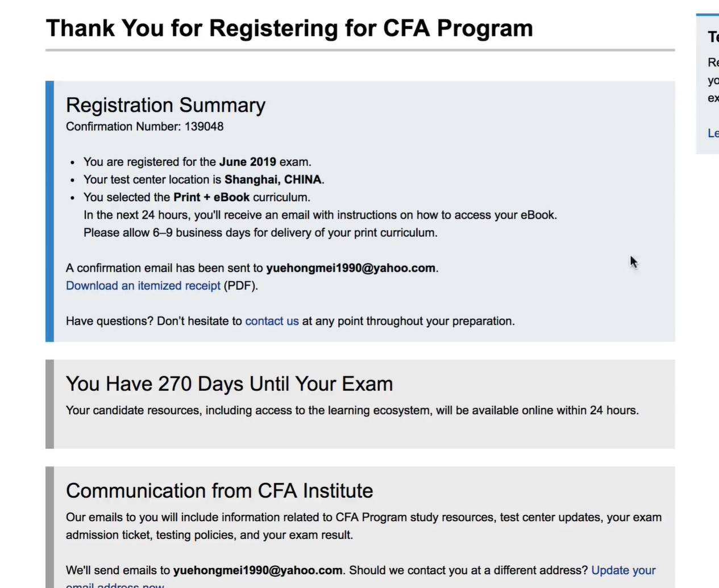Click the gray accent bar beside 270 Days panel

pyautogui.click(x=49, y=404)
